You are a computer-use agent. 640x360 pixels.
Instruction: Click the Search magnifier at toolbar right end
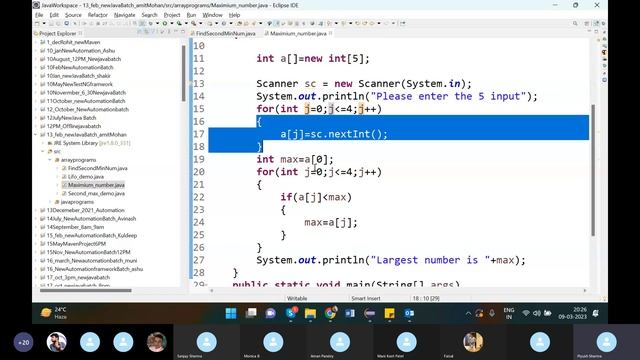pyautogui.click(x=575, y=23)
